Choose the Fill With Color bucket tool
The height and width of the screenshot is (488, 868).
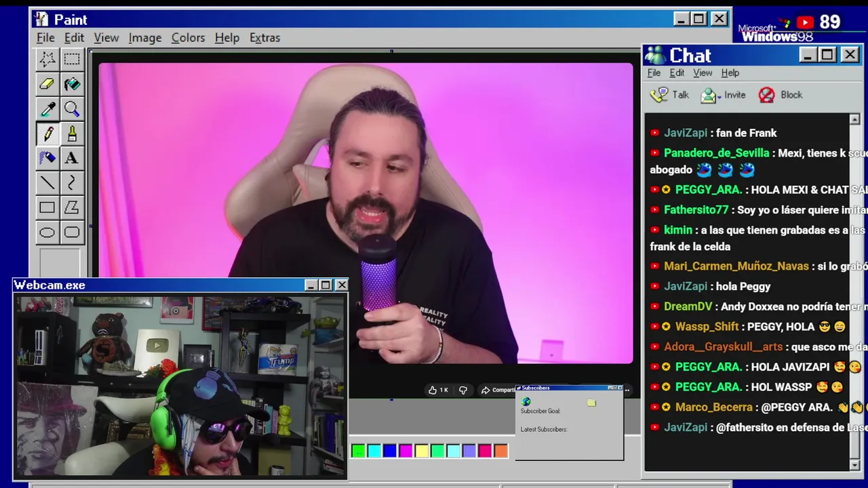(72, 84)
